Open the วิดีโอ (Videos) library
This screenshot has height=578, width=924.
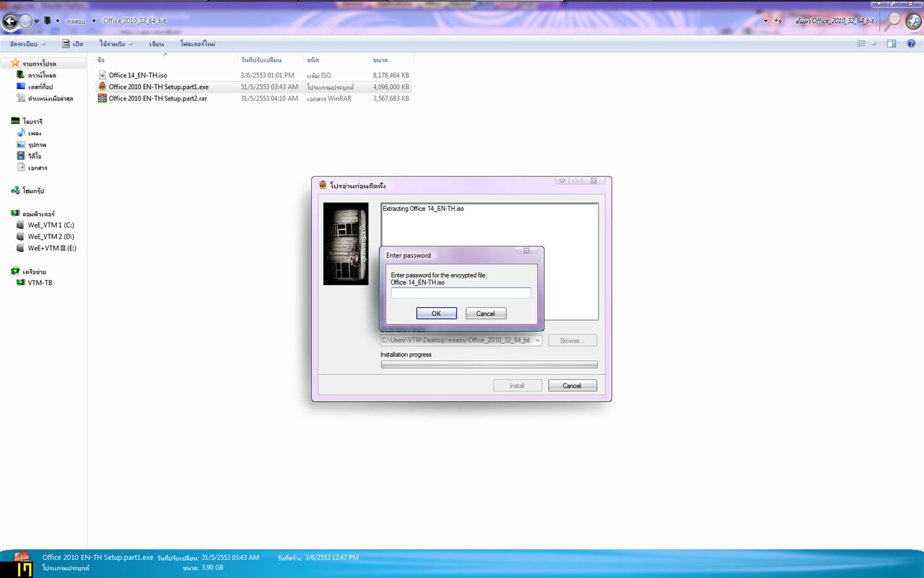(35, 156)
